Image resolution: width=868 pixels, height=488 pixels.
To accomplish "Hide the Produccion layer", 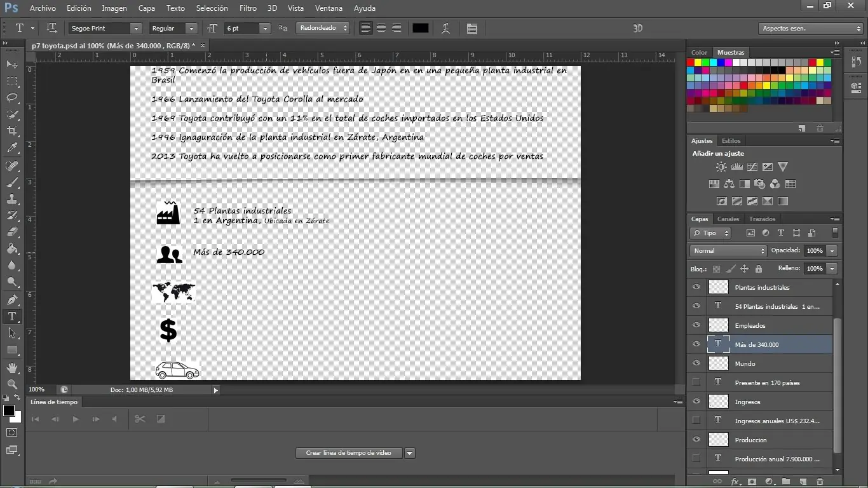I will (x=696, y=440).
